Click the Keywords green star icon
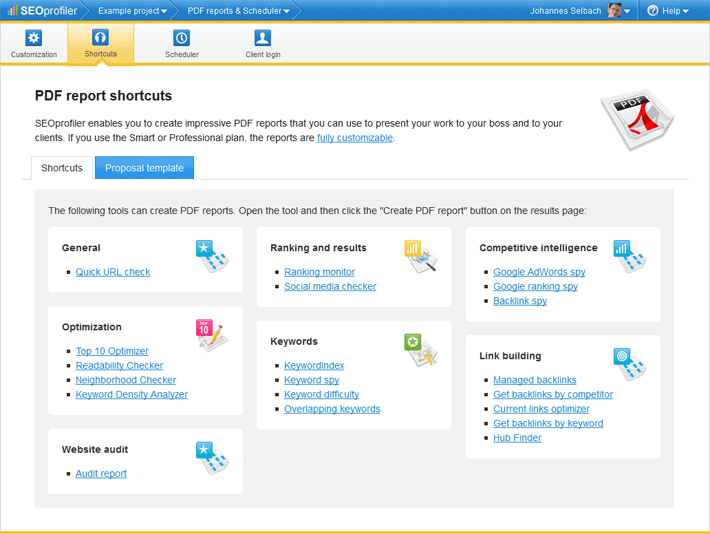The width and height of the screenshot is (710, 534). tap(421, 350)
